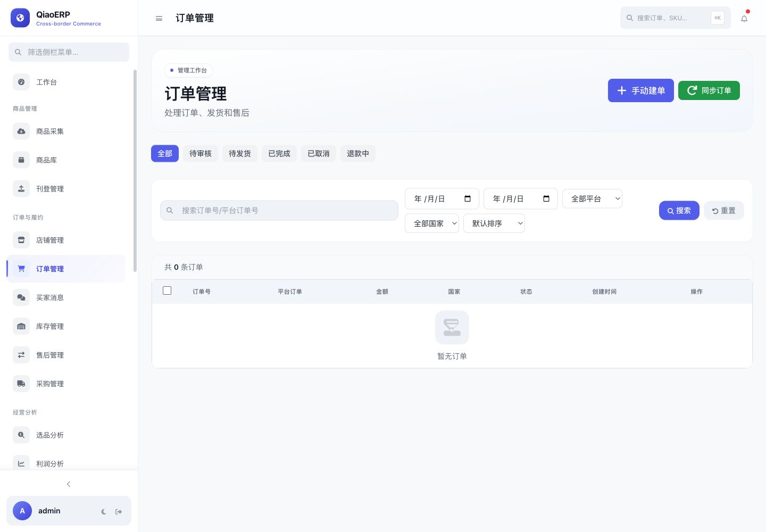Click the 国家 column header
The height and width of the screenshot is (532, 766).
(x=454, y=292)
